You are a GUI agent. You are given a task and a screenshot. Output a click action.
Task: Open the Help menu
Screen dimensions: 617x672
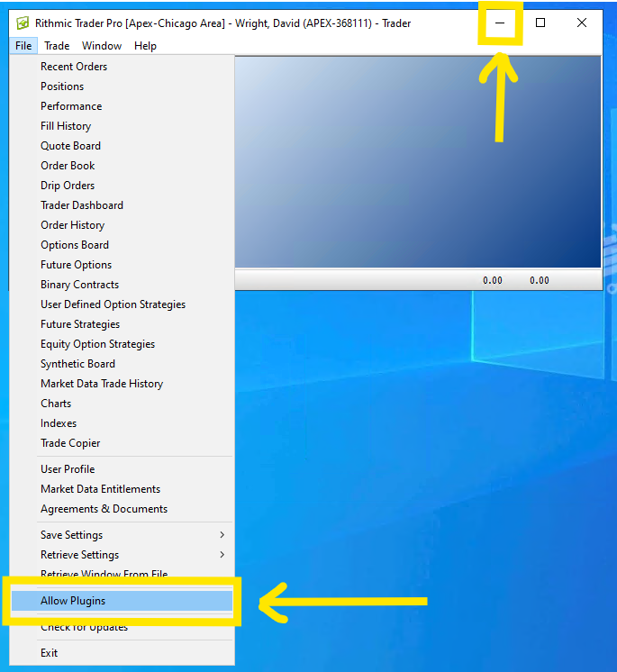[x=145, y=46]
